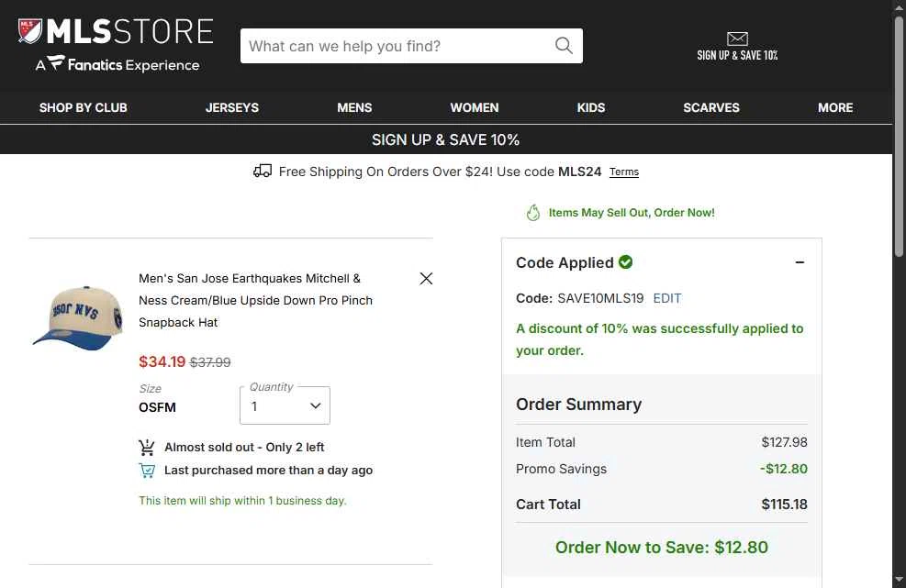The width and height of the screenshot is (906, 588).
Task: Click the $34.19 sale price
Action: click(x=162, y=362)
